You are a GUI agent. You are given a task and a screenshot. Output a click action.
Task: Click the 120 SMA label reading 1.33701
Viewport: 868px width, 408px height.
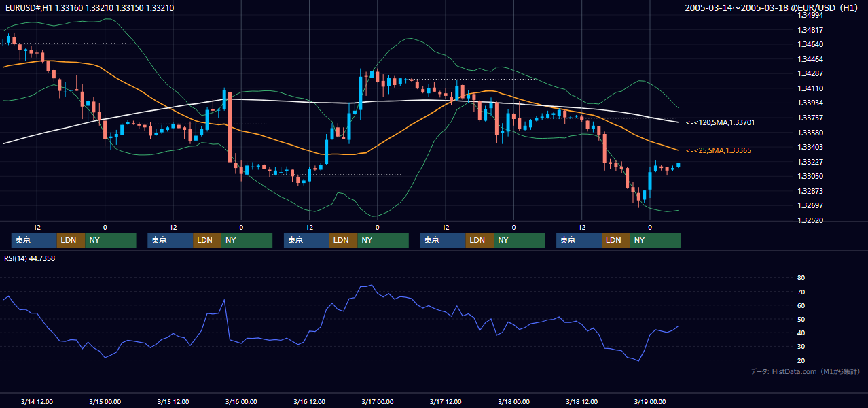(721, 122)
